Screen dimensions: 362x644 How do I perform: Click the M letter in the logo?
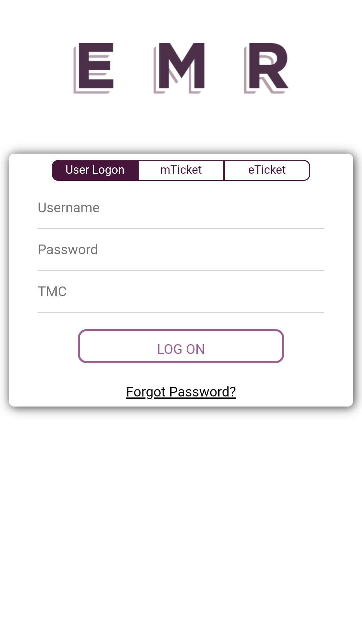(x=179, y=68)
